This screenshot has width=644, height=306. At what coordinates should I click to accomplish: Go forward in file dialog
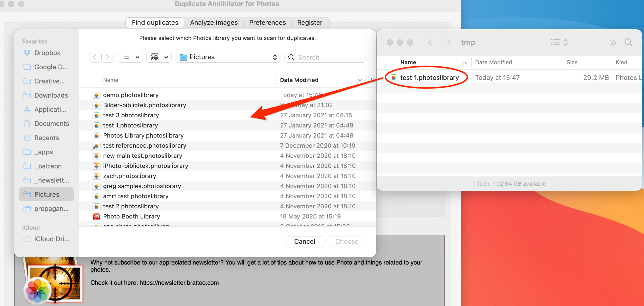click(x=107, y=57)
